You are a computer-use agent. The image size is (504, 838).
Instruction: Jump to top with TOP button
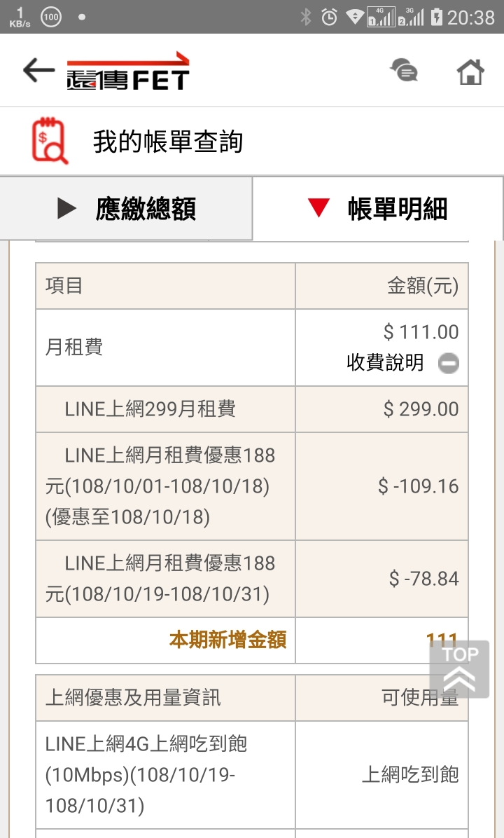tap(459, 669)
